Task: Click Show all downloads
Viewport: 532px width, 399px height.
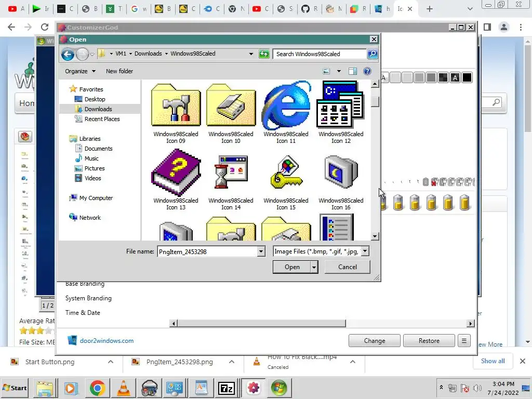Action: (493, 361)
